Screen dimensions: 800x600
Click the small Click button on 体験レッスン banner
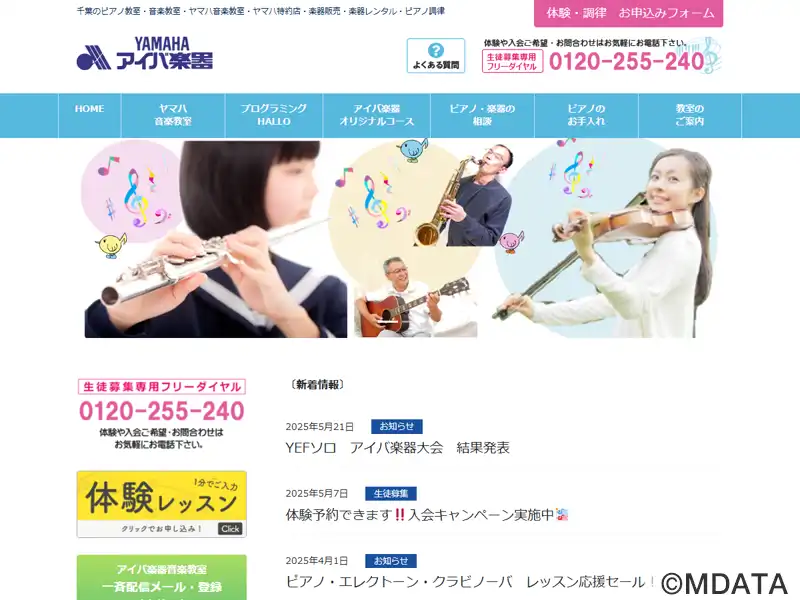pos(230,529)
